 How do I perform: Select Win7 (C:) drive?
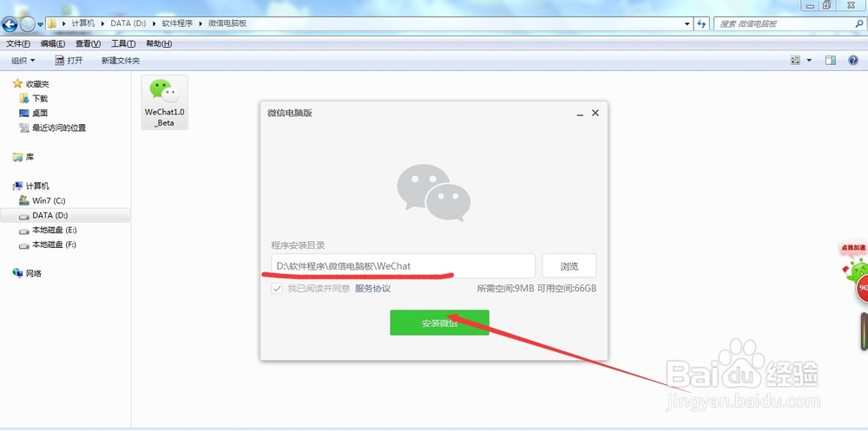pyautogui.click(x=42, y=201)
